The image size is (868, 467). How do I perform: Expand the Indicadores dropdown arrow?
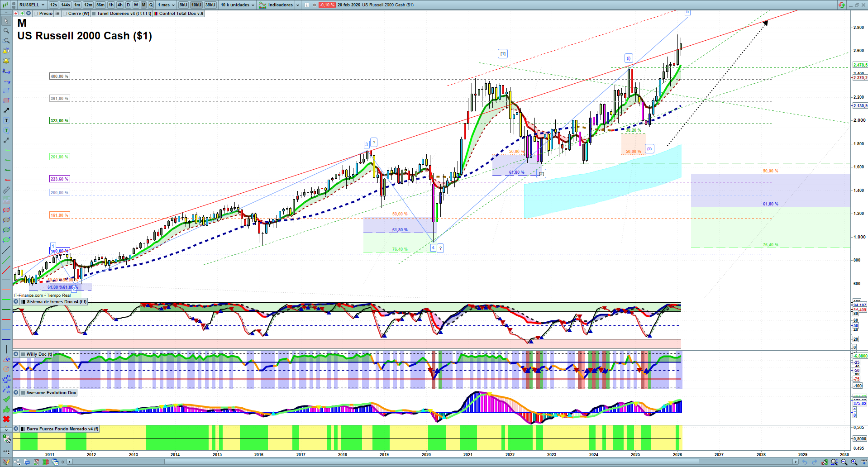click(x=297, y=5)
